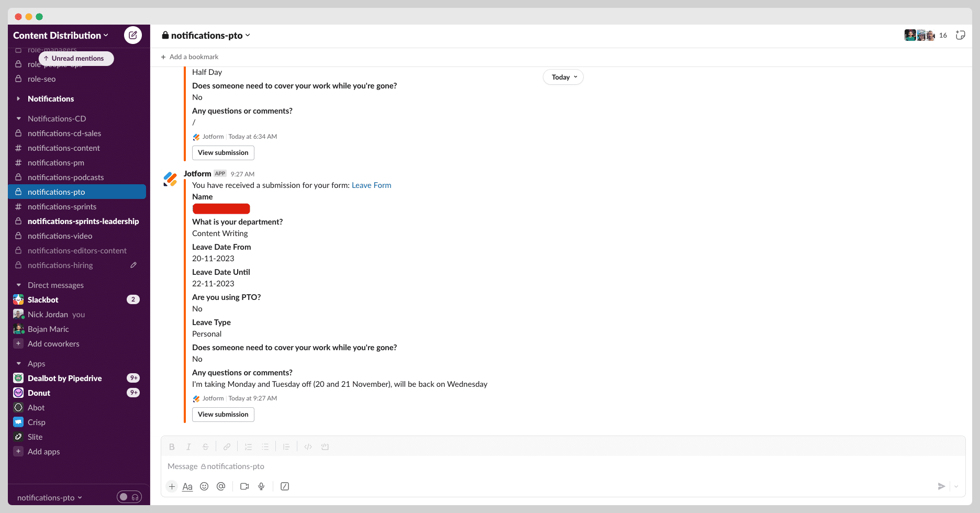Click into the Message notifications-pto input field
The height and width of the screenshot is (513, 980).
tap(563, 466)
